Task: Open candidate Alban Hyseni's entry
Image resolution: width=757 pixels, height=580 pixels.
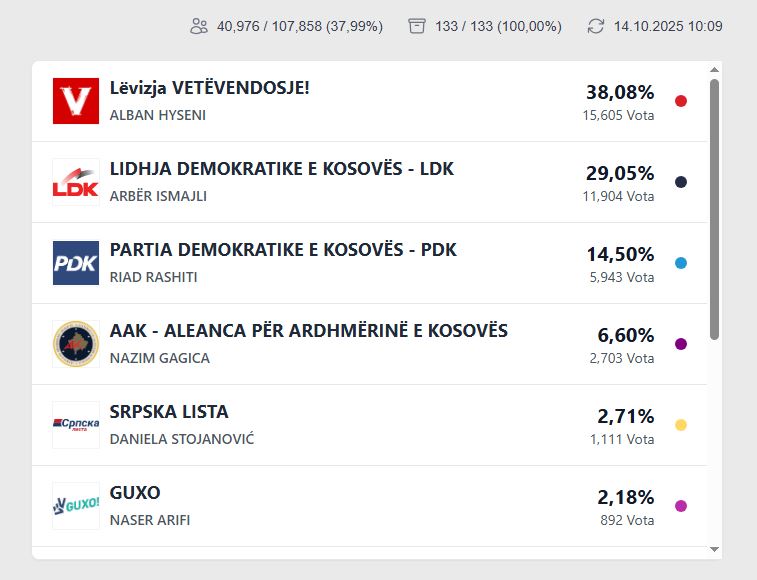Action: coord(158,115)
